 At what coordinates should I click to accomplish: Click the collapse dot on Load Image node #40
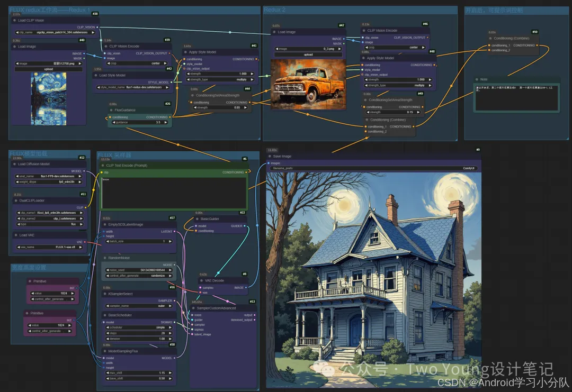pos(15,47)
